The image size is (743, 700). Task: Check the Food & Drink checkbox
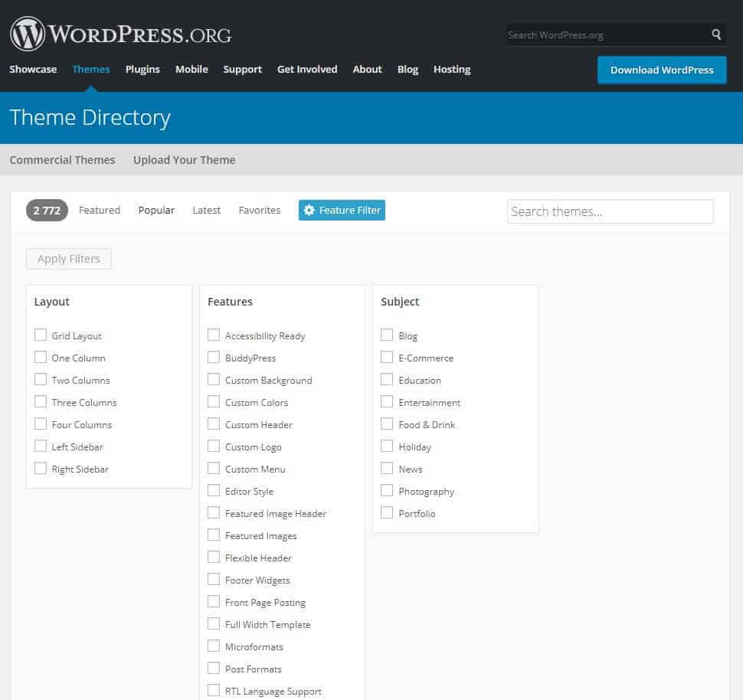387,424
